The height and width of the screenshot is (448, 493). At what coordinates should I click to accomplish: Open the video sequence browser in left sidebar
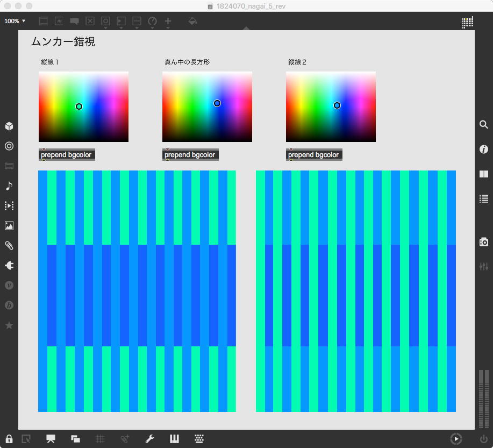click(x=9, y=206)
